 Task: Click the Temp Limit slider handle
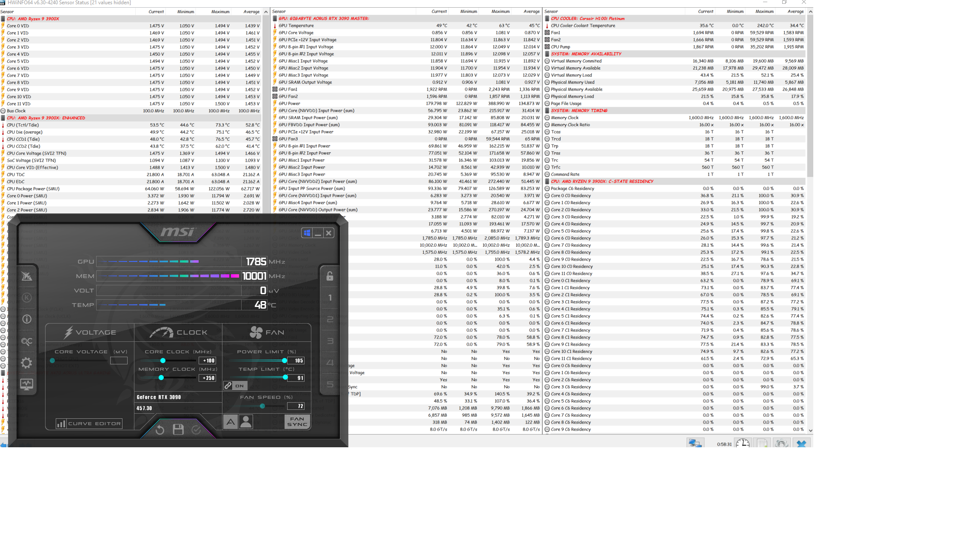(x=285, y=378)
